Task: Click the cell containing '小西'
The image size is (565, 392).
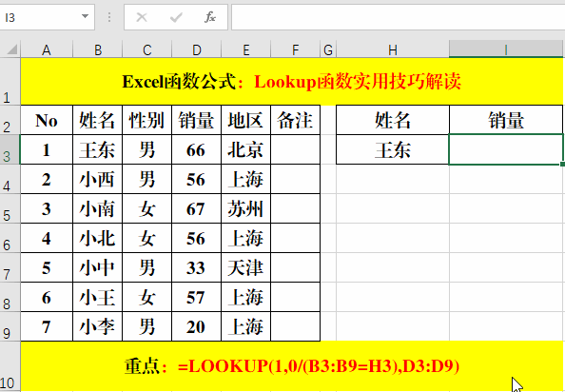Action: click(x=98, y=179)
